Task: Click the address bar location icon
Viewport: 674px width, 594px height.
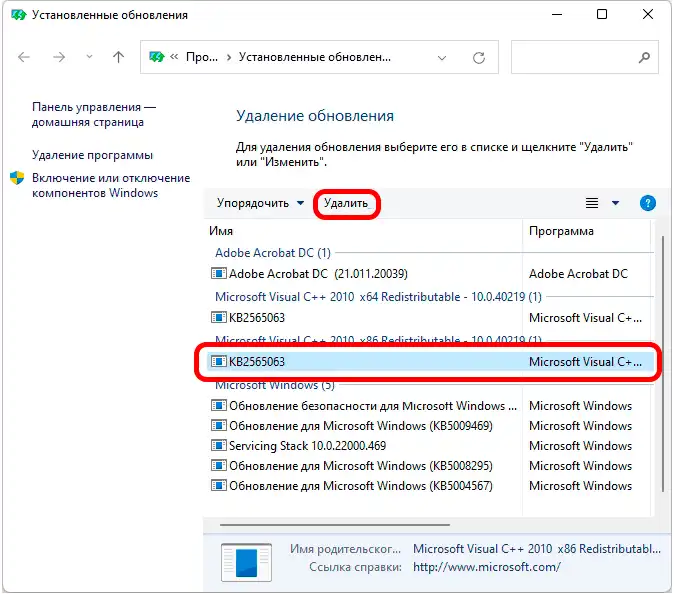Action: [156, 57]
